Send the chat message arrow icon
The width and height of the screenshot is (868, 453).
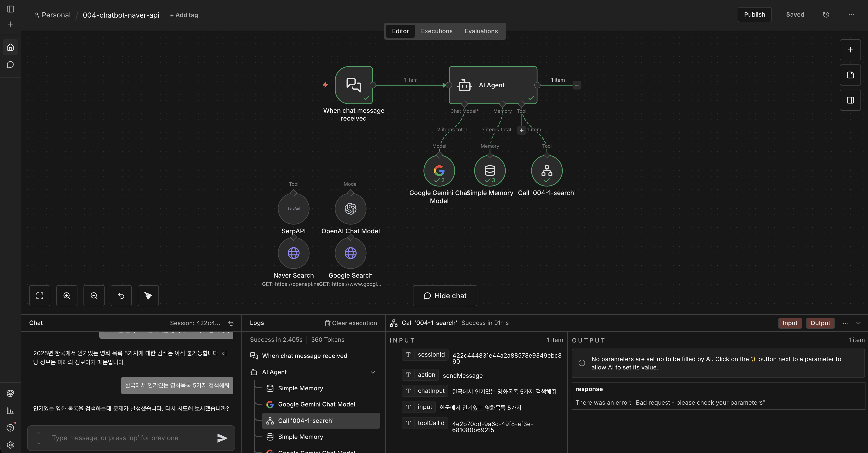(x=222, y=438)
